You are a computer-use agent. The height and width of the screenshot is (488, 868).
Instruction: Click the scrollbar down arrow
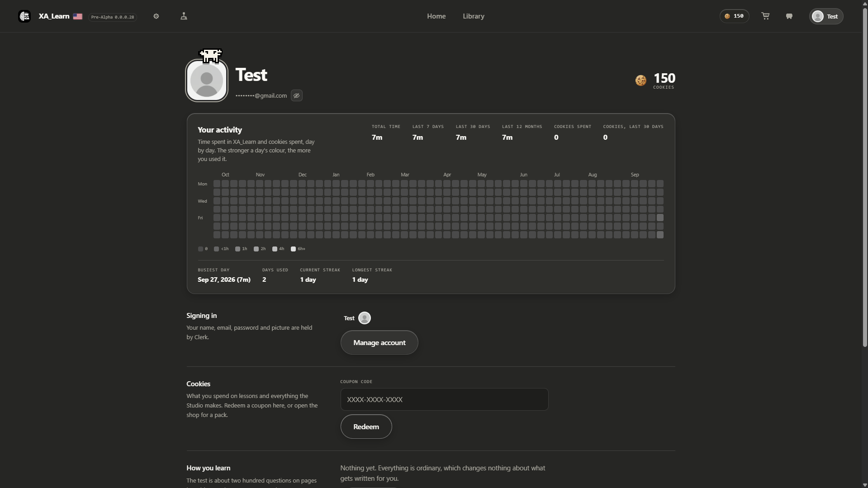pos(865,485)
